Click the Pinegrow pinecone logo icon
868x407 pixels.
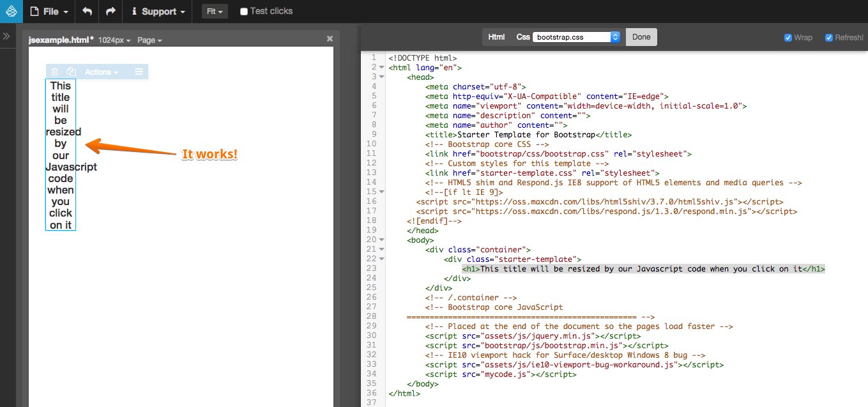point(11,11)
